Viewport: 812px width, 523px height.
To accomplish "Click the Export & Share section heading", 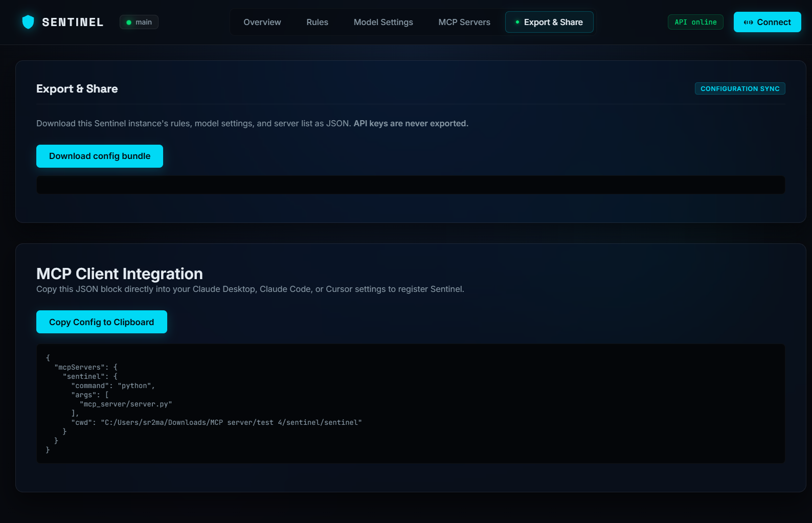I will [77, 88].
